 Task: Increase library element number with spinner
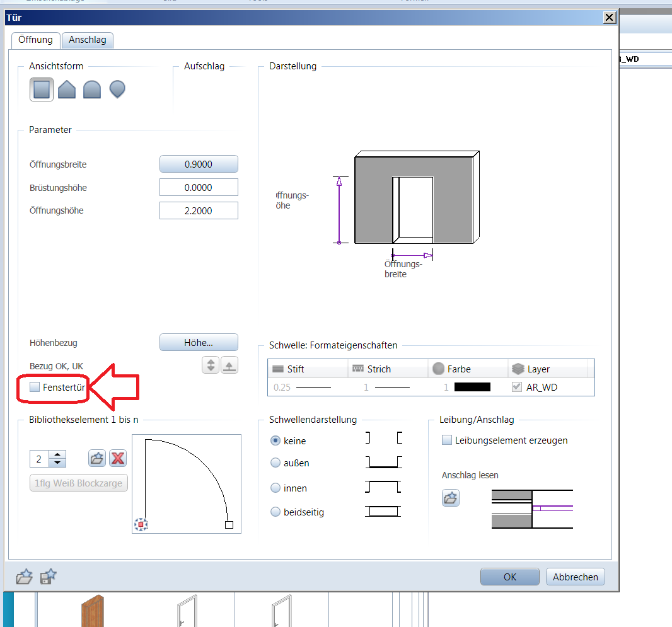(x=57, y=455)
